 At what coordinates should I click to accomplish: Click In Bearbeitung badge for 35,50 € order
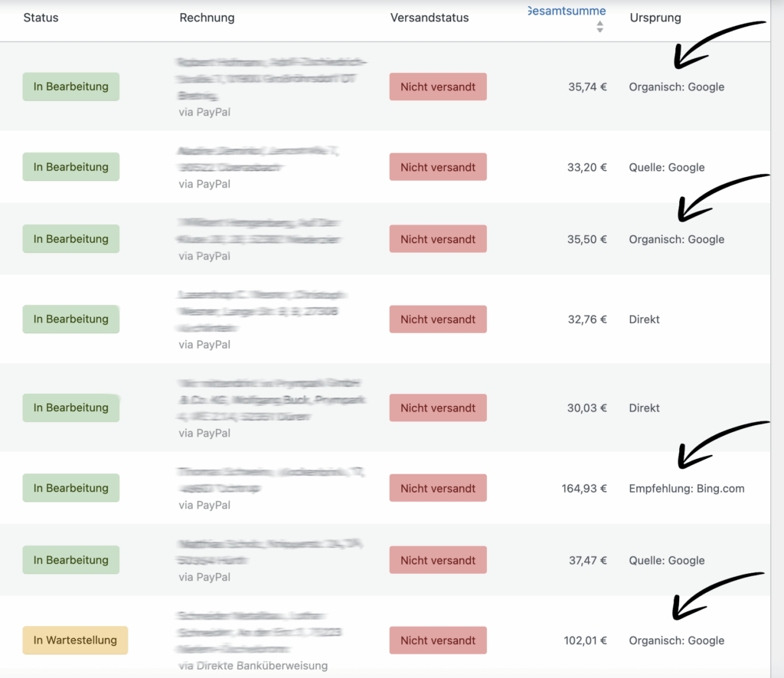71,239
